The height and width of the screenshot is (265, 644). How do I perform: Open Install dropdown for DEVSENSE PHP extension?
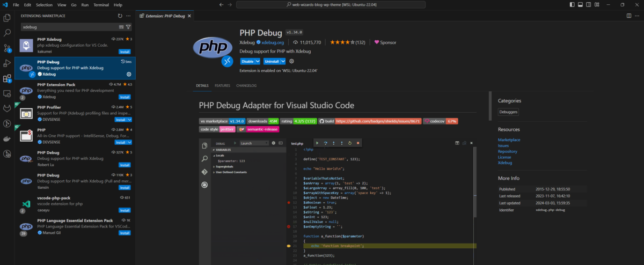(129, 142)
